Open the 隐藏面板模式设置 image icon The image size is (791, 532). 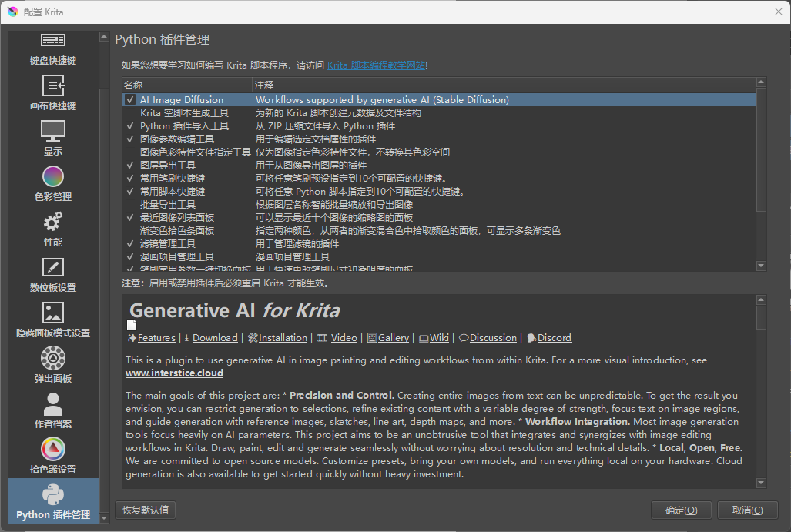(53, 313)
